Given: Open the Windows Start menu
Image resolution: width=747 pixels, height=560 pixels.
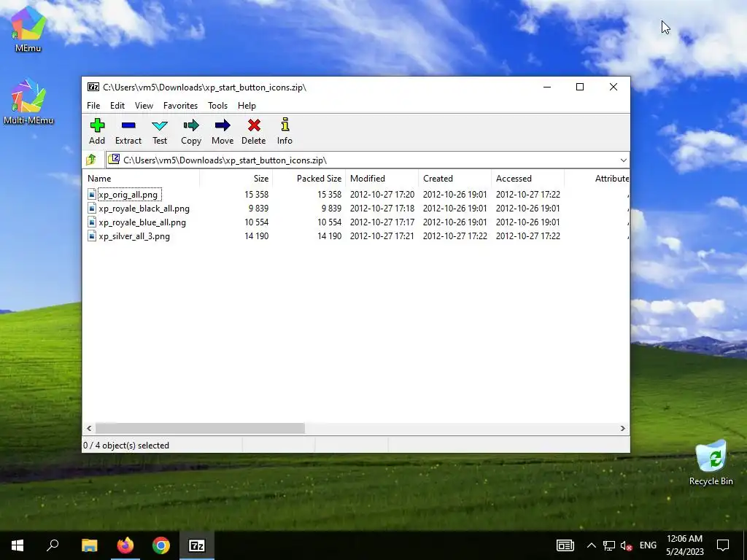Looking at the screenshot, I should tap(18, 545).
